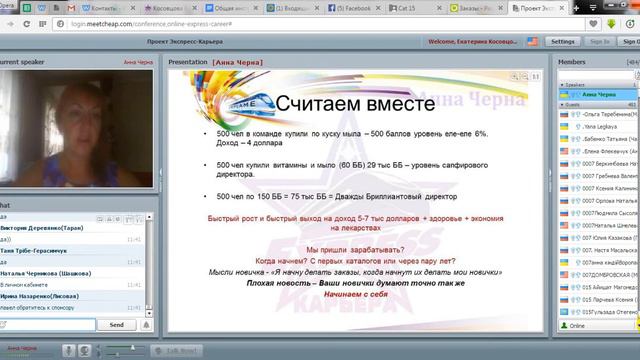Image resolution: width=640 pixels, height=360 pixels.
Task: Open the Online status dropdown
Action: [x=598, y=325]
